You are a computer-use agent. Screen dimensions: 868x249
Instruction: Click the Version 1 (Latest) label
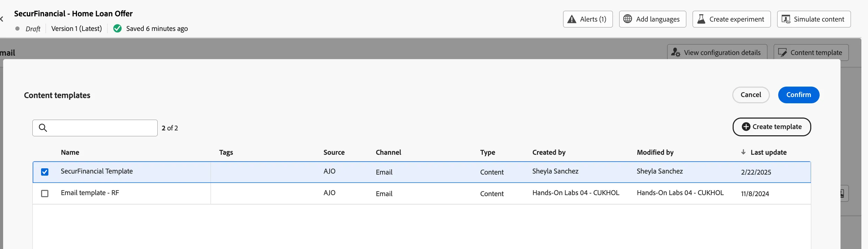click(x=77, y=29)
